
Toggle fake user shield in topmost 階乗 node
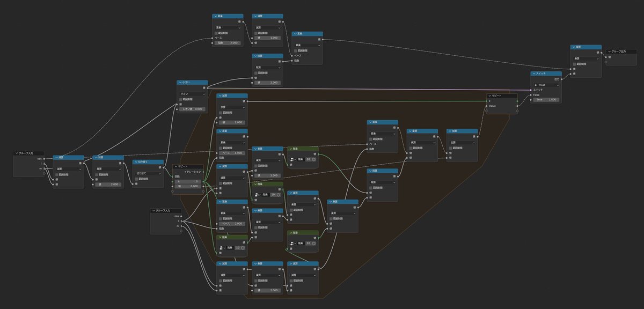tap(314, 159)
